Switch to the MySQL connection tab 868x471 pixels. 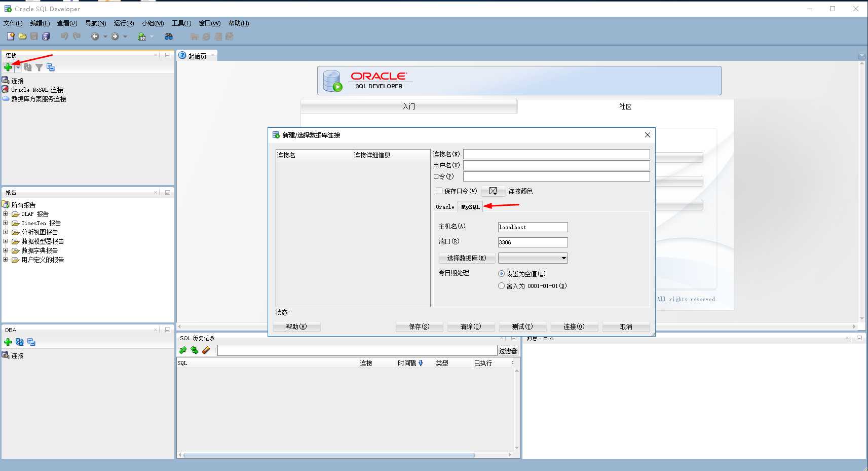pyautogui.click(x=470, y=207)
